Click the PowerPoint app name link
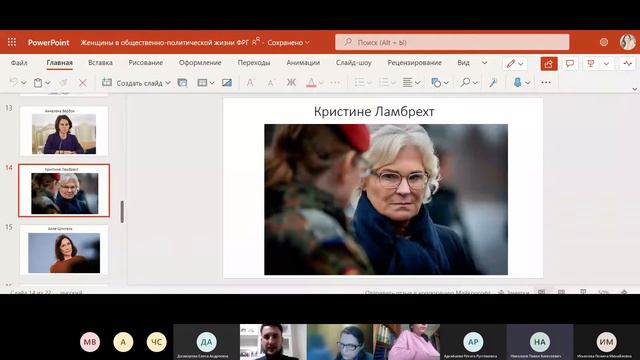 [x=49, y=42]
